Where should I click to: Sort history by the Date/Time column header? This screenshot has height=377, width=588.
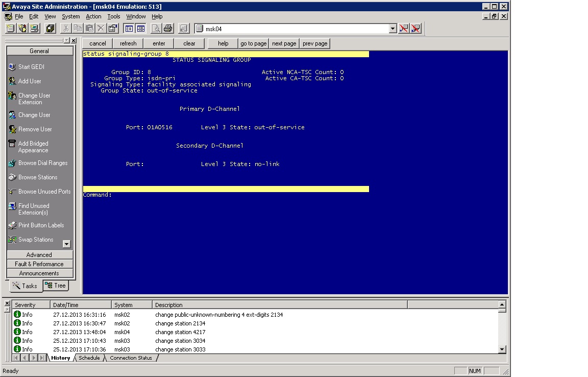81,305
